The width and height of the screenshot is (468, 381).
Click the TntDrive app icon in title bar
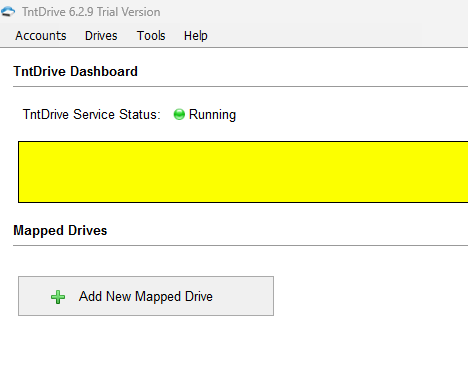[x=8, y=12]
